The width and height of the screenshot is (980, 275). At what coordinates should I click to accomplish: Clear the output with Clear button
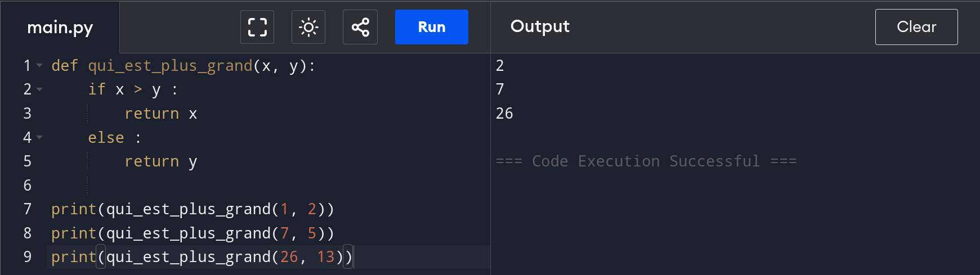[x=916, y=27]
